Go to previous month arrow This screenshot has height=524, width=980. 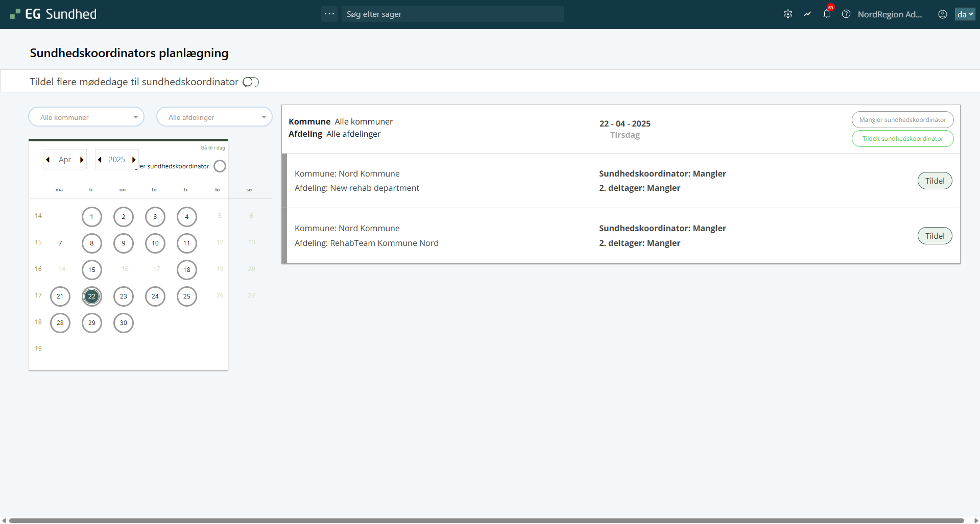coord(48,160)
